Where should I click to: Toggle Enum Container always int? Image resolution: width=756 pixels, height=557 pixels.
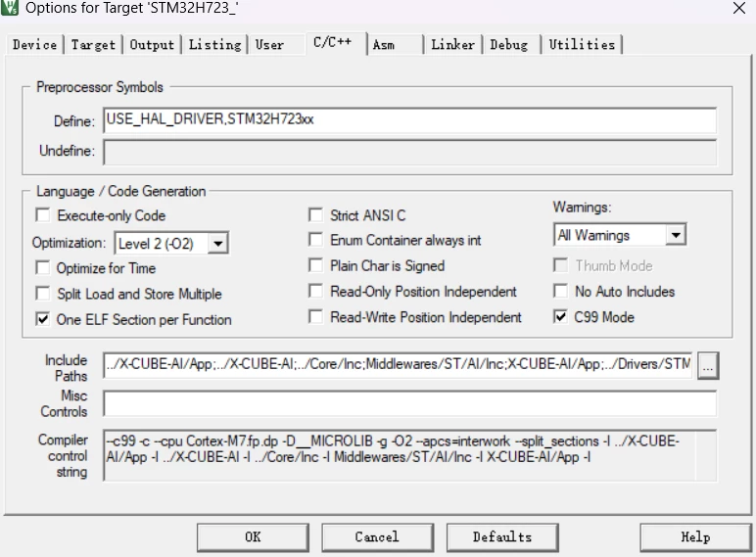pos(315,240)
